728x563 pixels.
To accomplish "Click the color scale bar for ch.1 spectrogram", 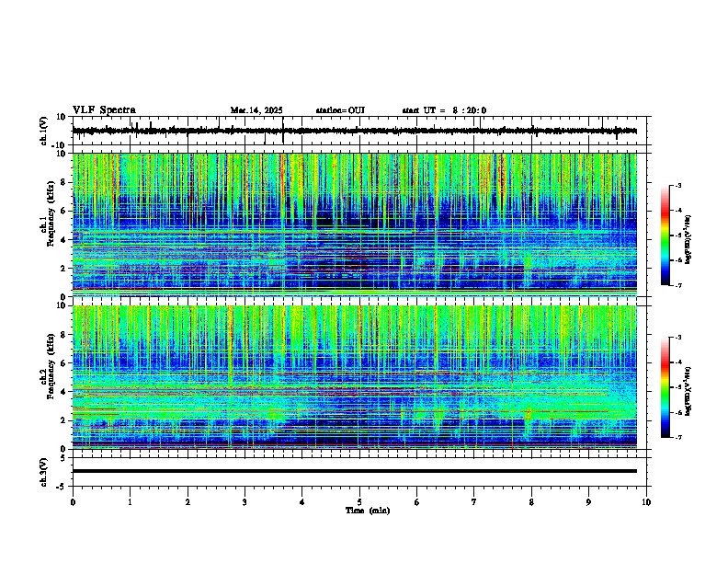I will coord(665,236).
